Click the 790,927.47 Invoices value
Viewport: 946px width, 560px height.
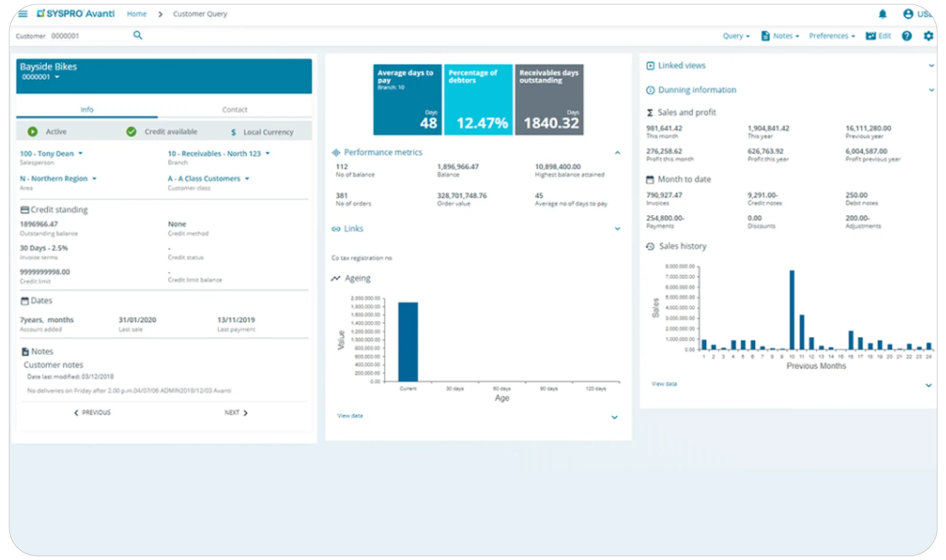[x=664, y=196]
